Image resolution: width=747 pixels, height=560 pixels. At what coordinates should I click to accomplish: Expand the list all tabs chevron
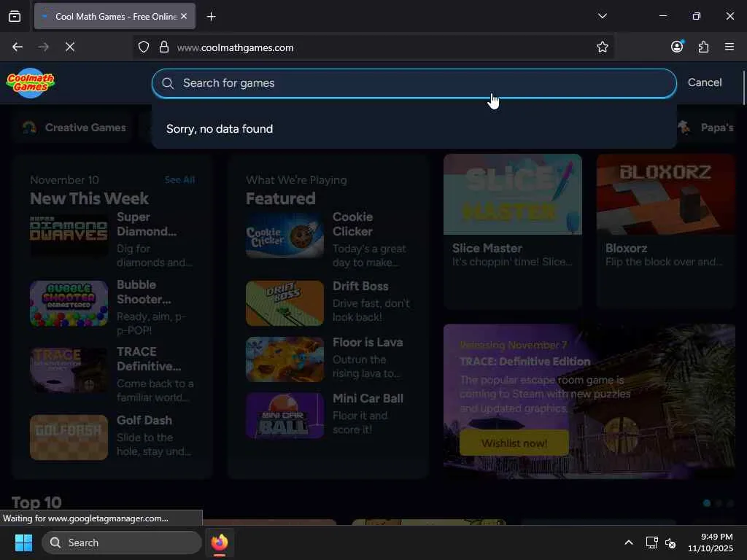click(602, 16)
